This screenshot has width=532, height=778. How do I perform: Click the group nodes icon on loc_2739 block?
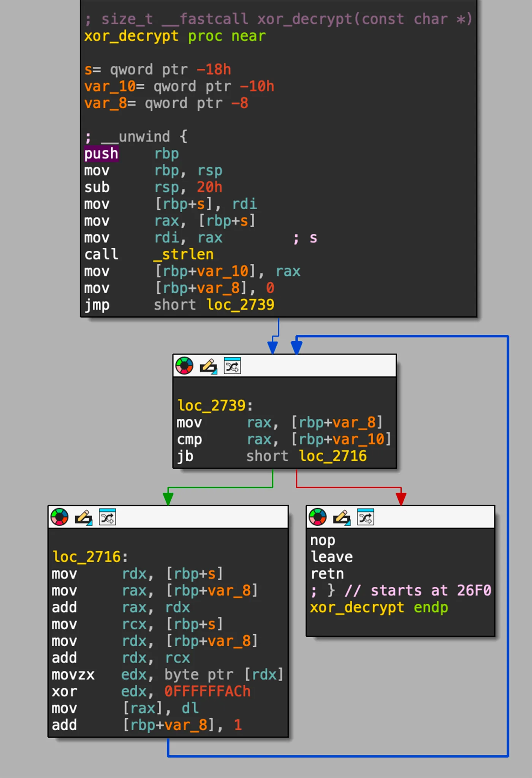232,366
